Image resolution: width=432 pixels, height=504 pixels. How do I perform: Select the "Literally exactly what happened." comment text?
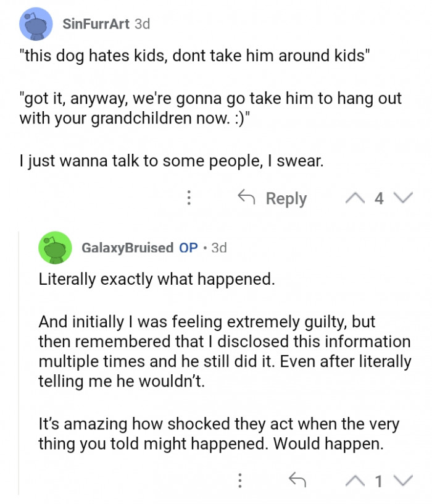coord(156,279)
